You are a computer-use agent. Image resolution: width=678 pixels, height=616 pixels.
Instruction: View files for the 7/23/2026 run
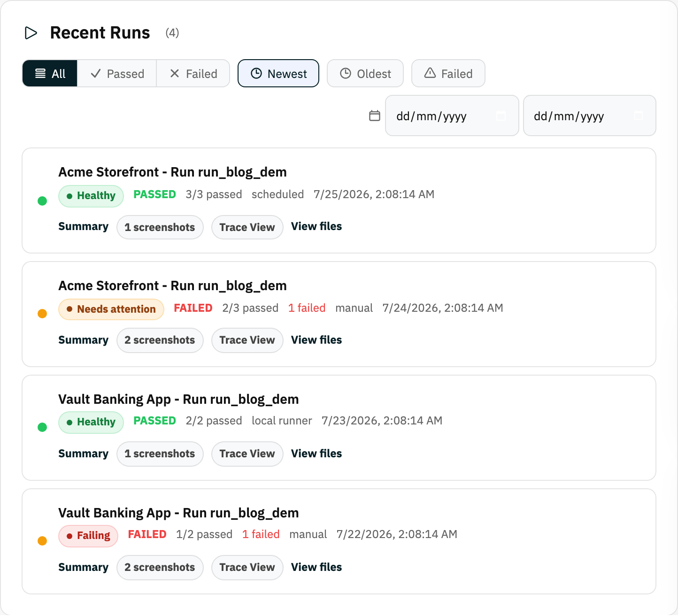[316, 454]
